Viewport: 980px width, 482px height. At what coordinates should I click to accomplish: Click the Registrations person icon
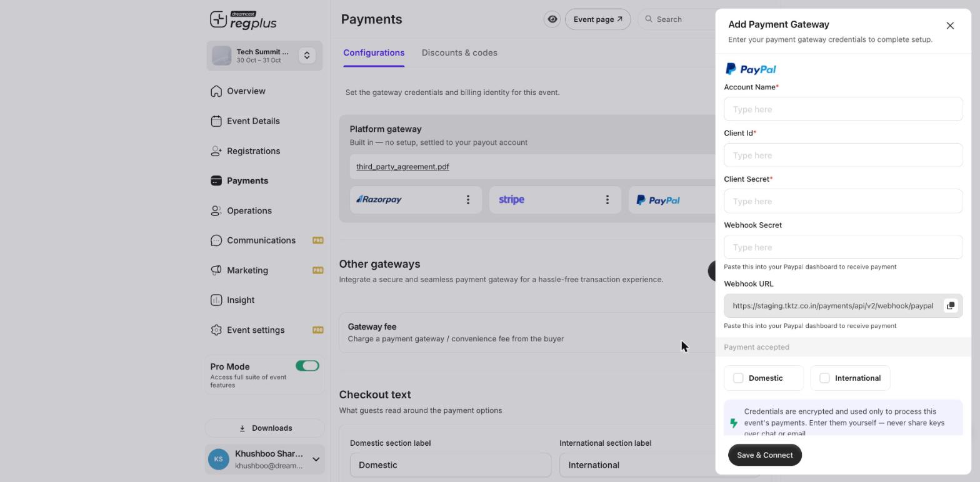click(x=216, y=151)
